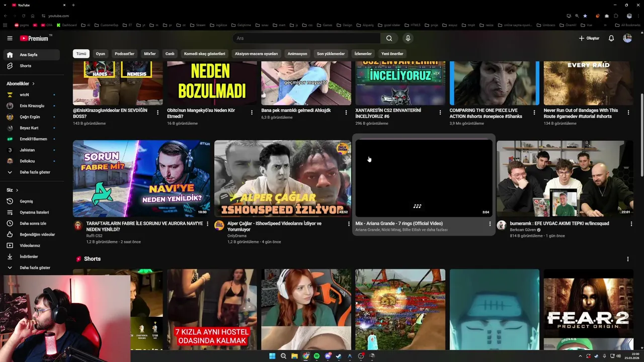Start voice search with the microphone
The image size is (644, 362).
pyautogui.click(x=408, y=38)
